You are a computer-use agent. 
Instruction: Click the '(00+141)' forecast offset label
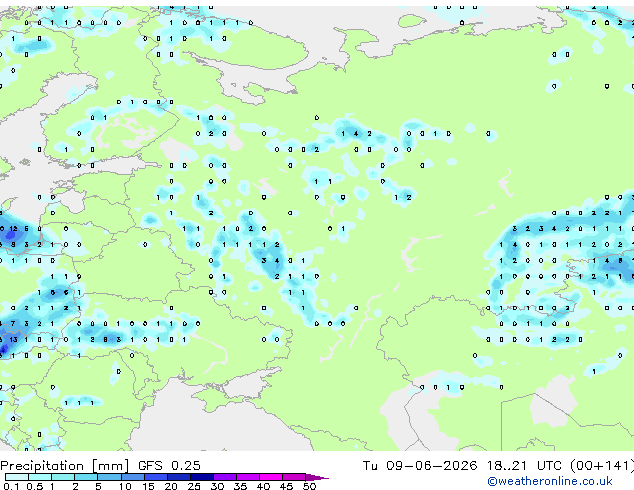coord(602,466)
